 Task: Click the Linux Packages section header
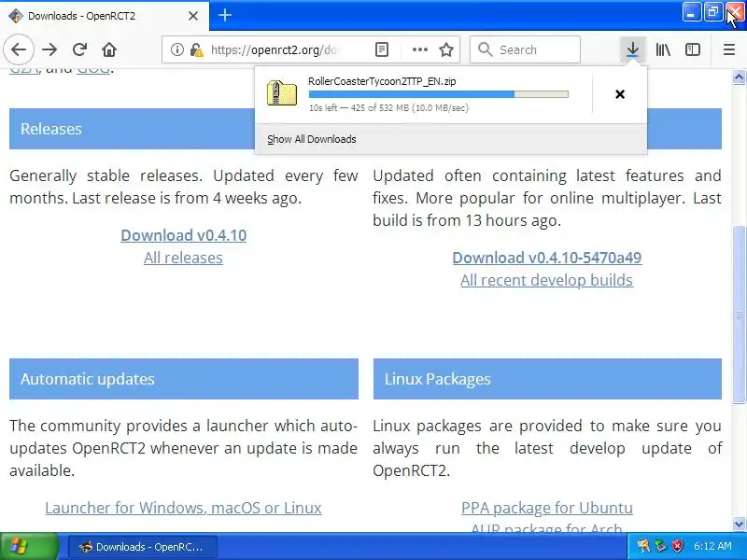tap(547, 379)
